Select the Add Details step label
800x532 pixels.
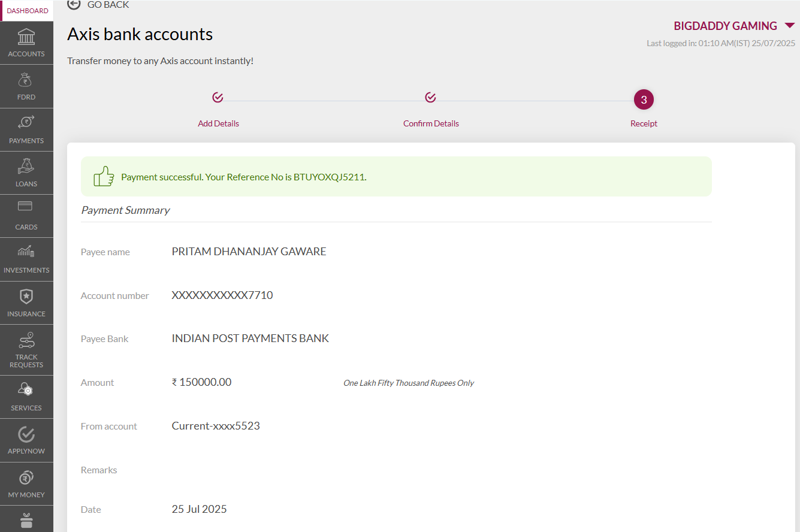pyautogui.click(x=218, y=123)
